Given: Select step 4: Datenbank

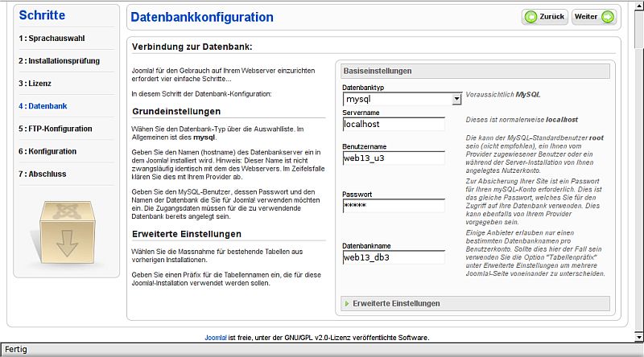Looking at the screenshot, I should tap(43, 106).
